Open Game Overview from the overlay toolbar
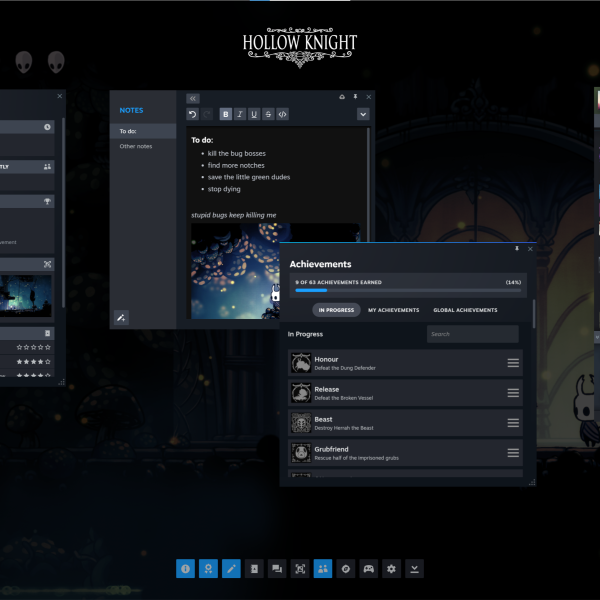The height and width of the screenshot is (600, 600). tap(185, 569)
